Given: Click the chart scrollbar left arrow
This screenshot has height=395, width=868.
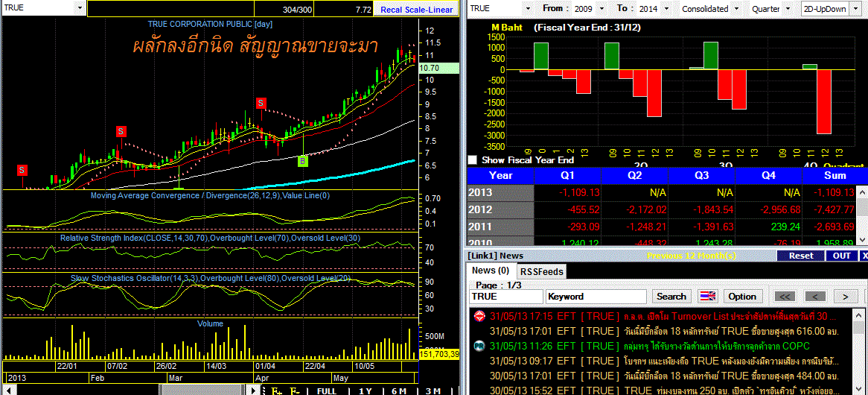Looking at the screenshot, I should 9,390.
